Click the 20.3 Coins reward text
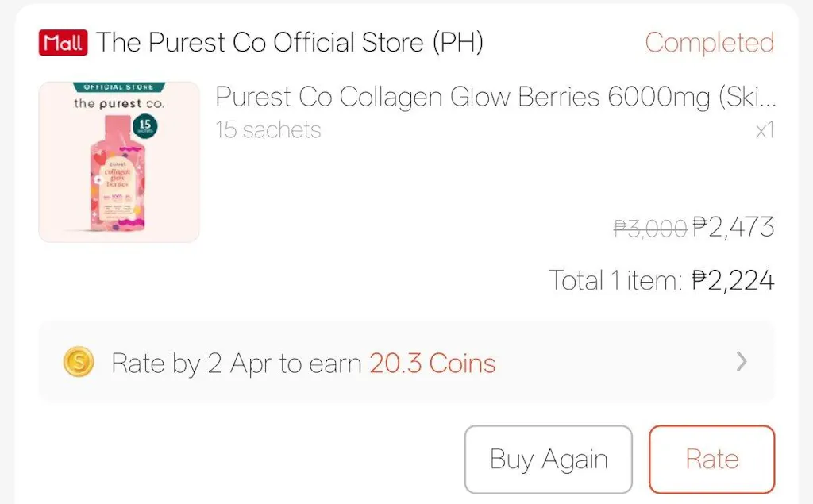 [x=433, y=364]
